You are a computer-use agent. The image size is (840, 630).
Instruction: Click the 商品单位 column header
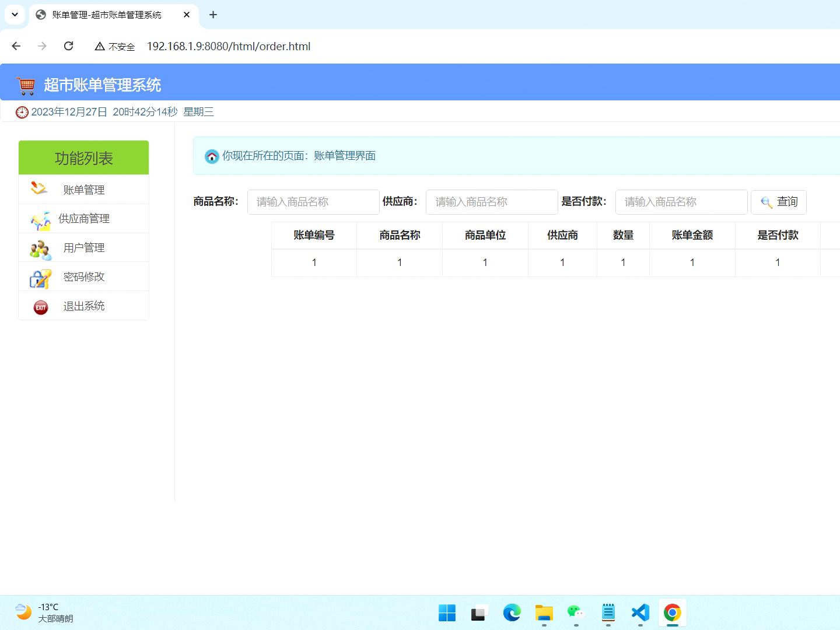pos(485,235)
